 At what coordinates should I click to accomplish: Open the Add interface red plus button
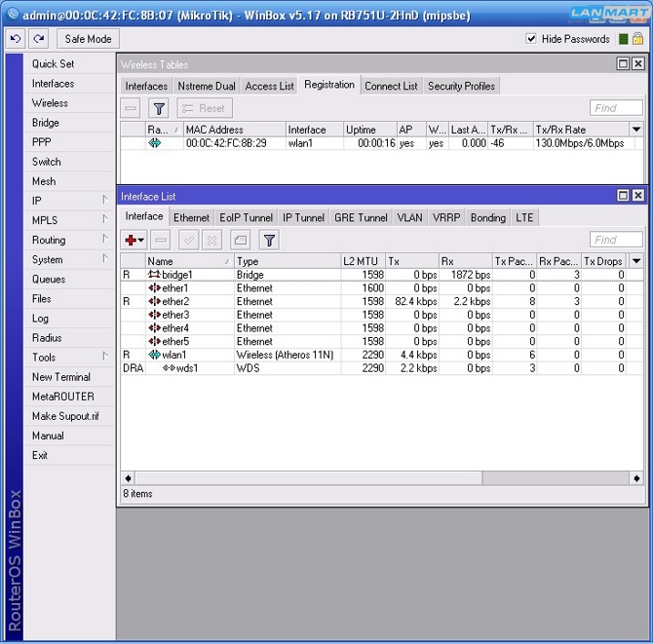pos(134,241)
